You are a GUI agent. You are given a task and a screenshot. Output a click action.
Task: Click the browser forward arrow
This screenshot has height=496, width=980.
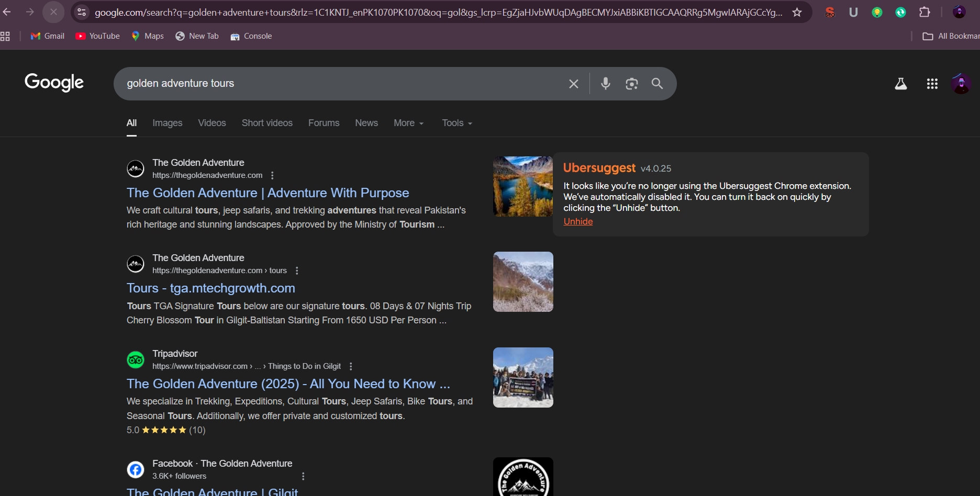tap(30, 12)
